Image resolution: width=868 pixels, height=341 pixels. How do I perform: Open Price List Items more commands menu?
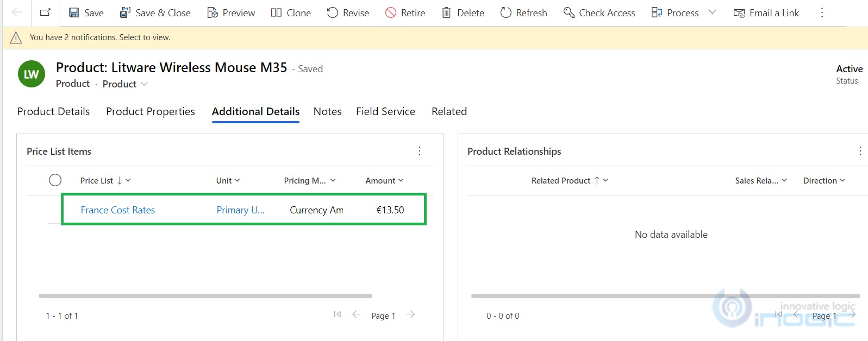(420, 151)
